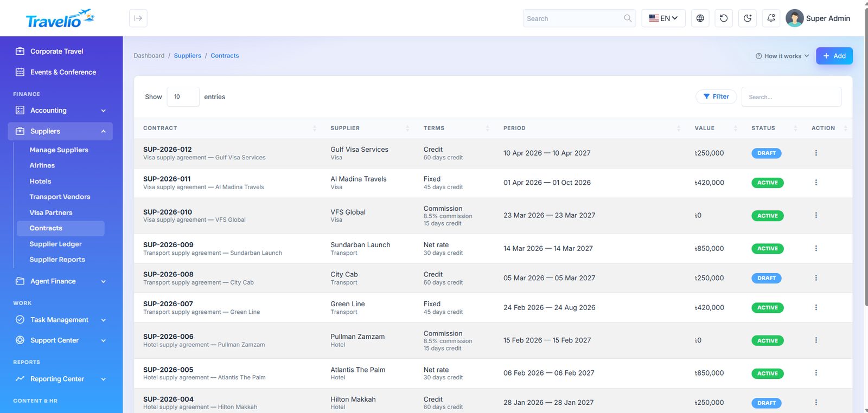868x413 pixels.
Task: Open Airlines submenu item
Action: [x=42, y=165]
